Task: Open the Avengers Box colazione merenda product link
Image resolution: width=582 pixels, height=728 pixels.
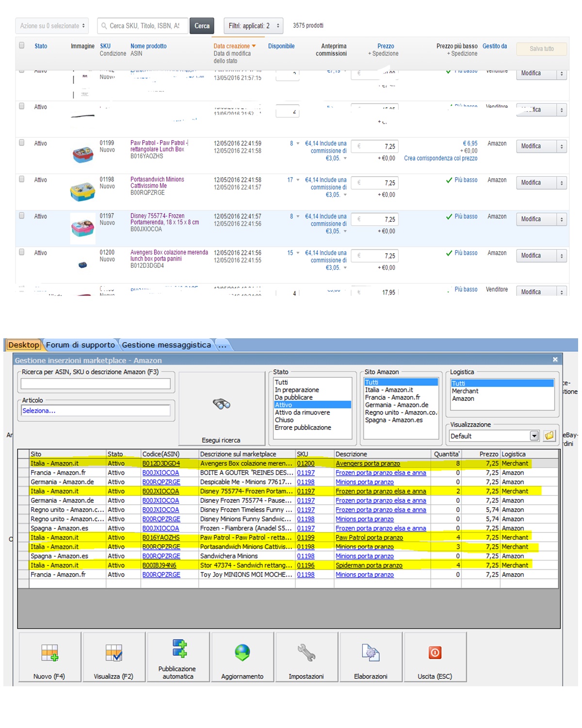Action: 169,255
